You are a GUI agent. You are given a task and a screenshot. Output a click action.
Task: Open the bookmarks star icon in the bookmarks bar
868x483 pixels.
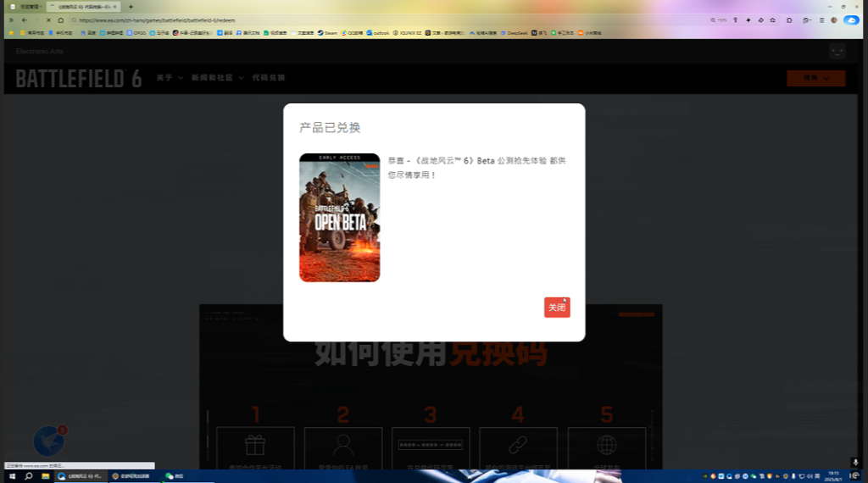coord(11,33)
